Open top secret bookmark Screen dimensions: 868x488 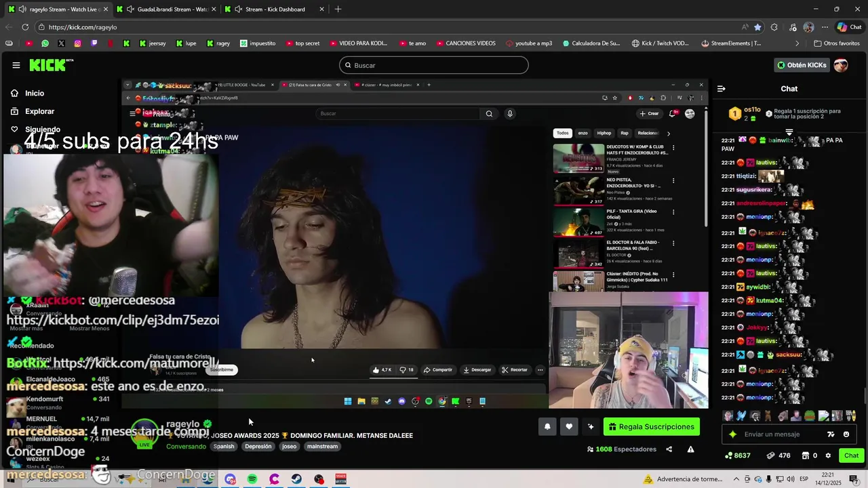(302, 43)
